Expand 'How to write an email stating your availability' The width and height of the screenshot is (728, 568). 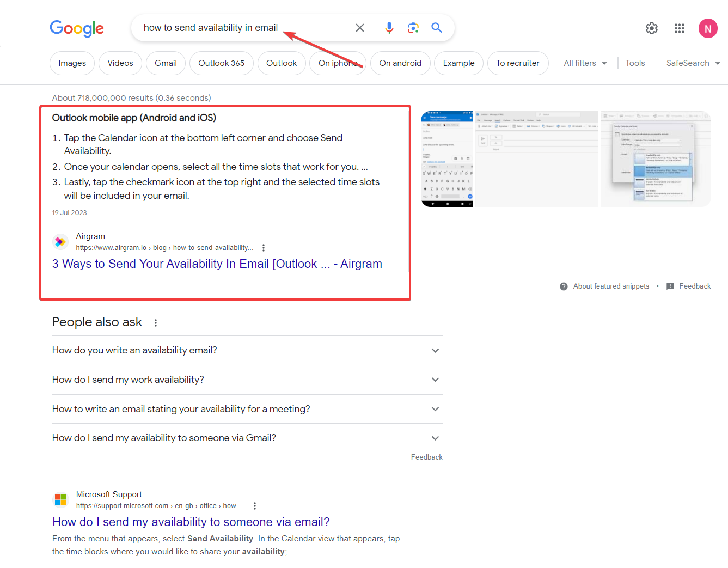[247, 409]
